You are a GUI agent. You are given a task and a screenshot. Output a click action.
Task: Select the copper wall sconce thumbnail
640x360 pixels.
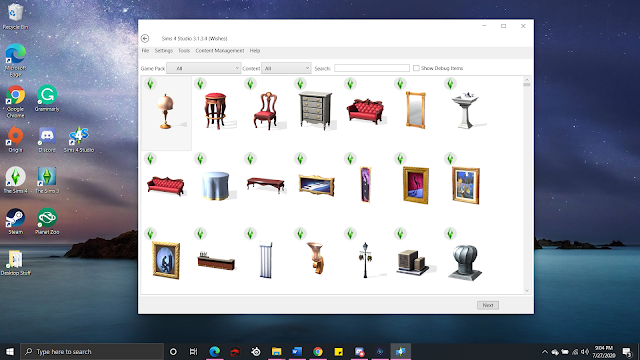pyautogui.click(x=315, y=258)
